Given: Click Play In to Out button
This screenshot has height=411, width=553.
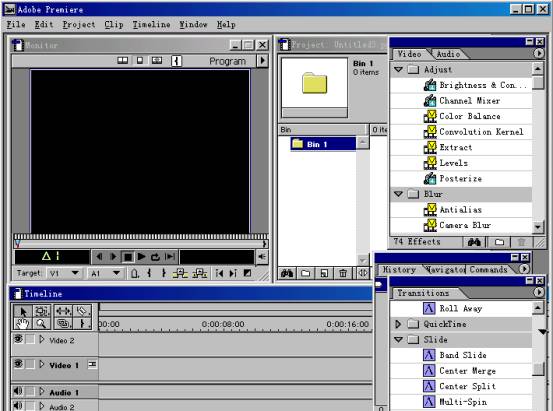Looking at the screenshot, I should click(x=170, y=257).
